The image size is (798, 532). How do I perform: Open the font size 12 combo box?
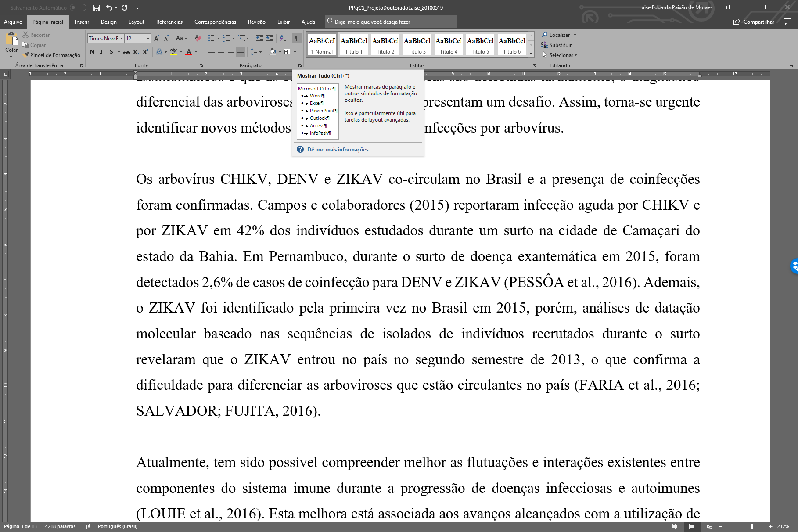click(x=138, y=39)
